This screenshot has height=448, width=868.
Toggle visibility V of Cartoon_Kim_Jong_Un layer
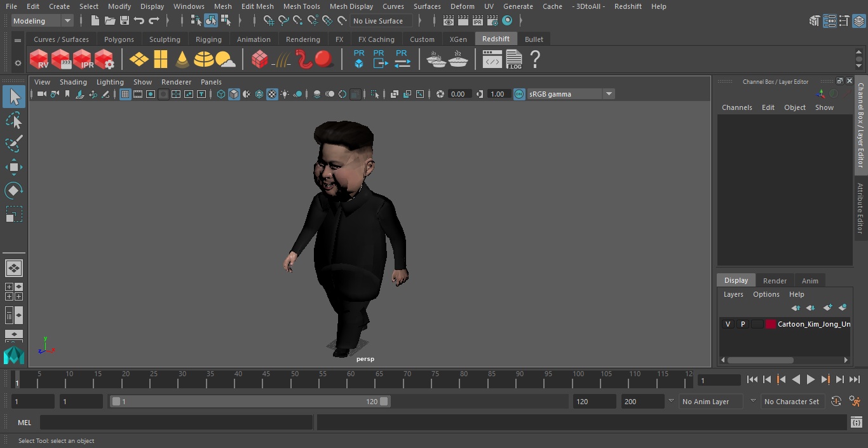point(728,324)
